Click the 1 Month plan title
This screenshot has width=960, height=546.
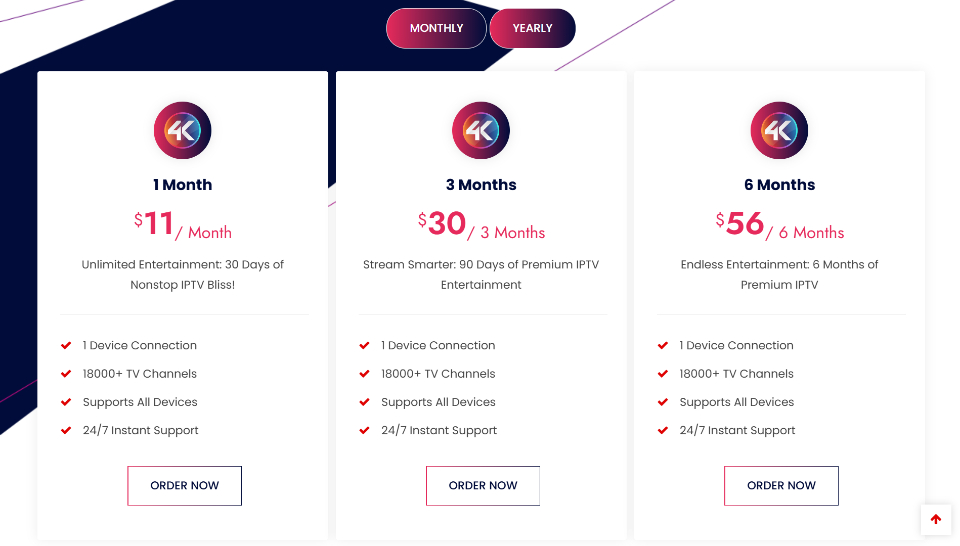point(182,185)
